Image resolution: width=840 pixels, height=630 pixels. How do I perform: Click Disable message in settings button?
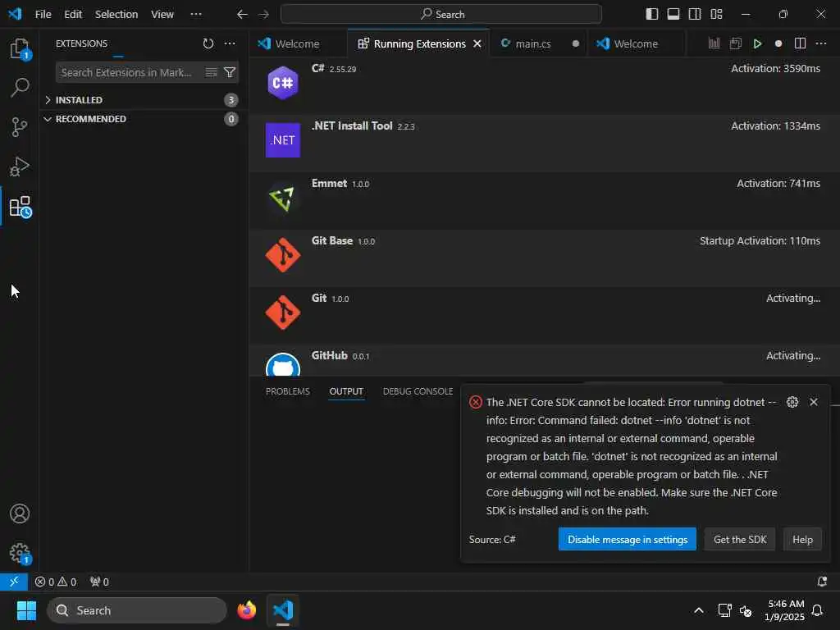(x=628, y=540)
